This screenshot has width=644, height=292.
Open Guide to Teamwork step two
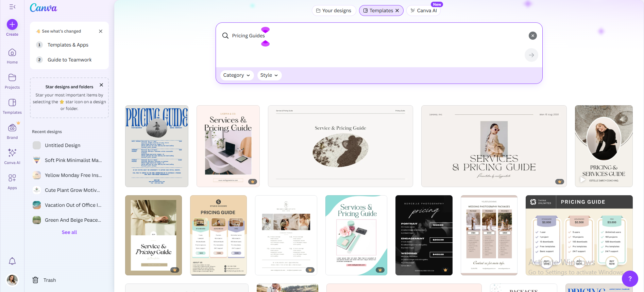(70, 60)
